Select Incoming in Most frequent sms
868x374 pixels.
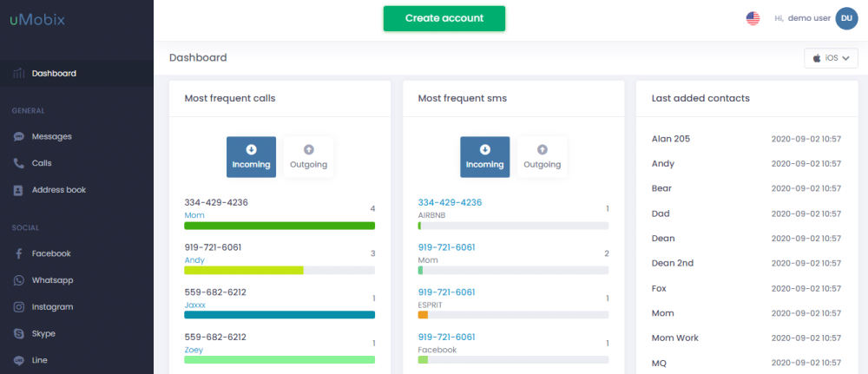click(x=485, y=157)
